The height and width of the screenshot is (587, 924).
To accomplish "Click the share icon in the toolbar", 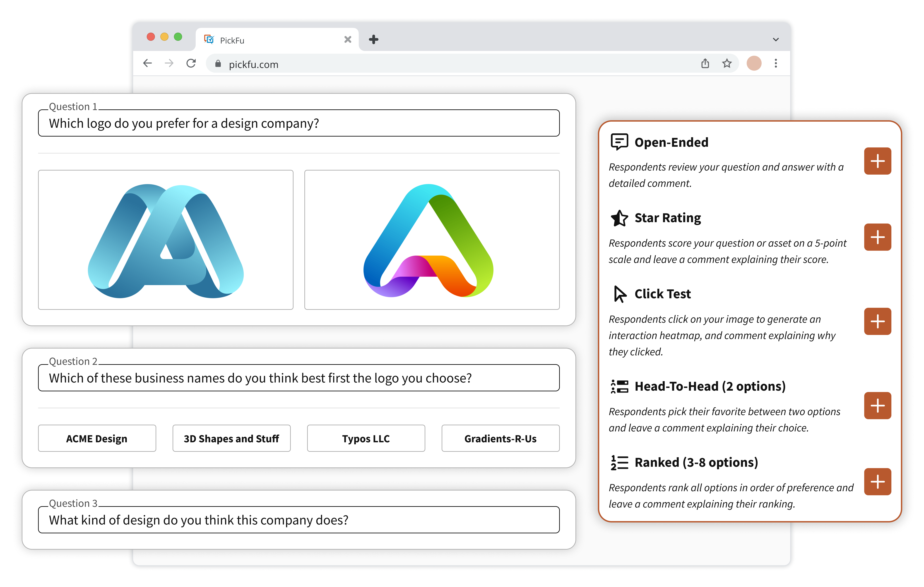I will (705, 64).
